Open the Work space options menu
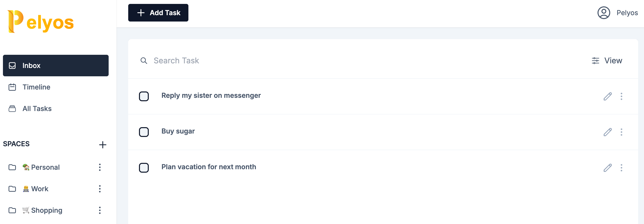 [100, 189]
